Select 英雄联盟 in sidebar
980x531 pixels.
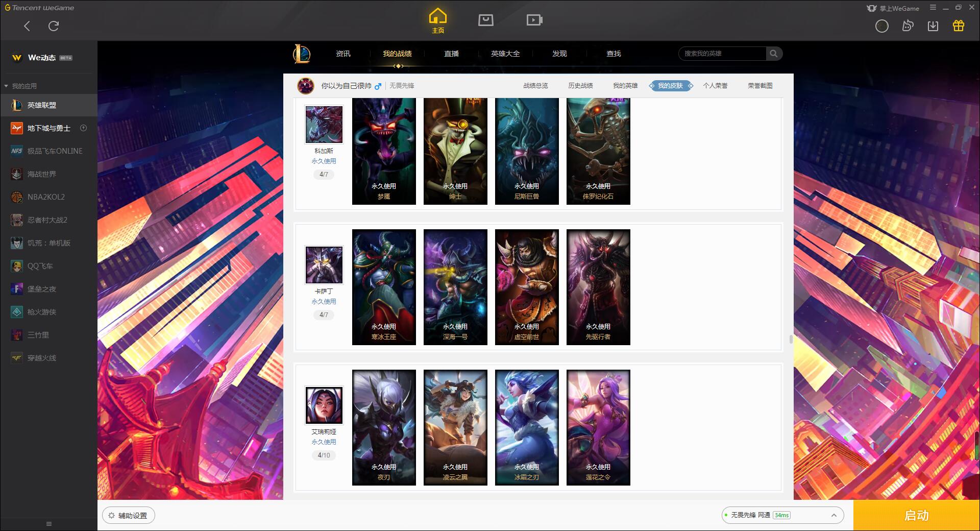coord(48,105)
